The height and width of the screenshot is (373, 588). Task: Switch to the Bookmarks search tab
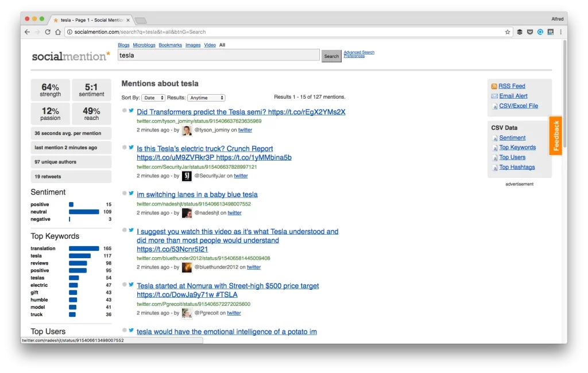coord(170,45)
